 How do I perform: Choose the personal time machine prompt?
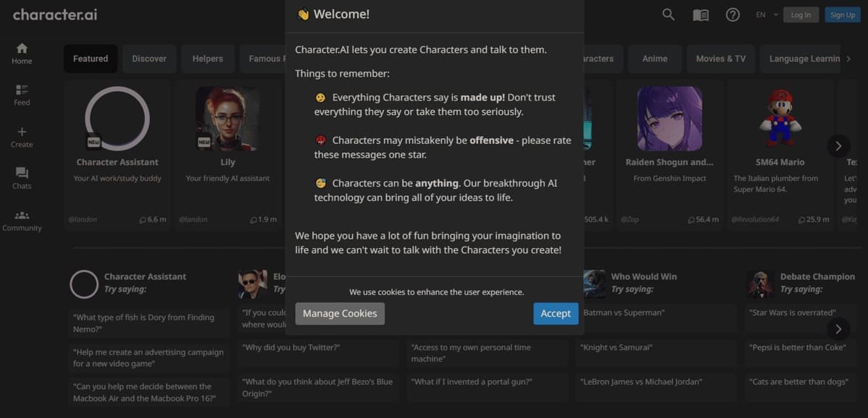(x=488, y=353)
